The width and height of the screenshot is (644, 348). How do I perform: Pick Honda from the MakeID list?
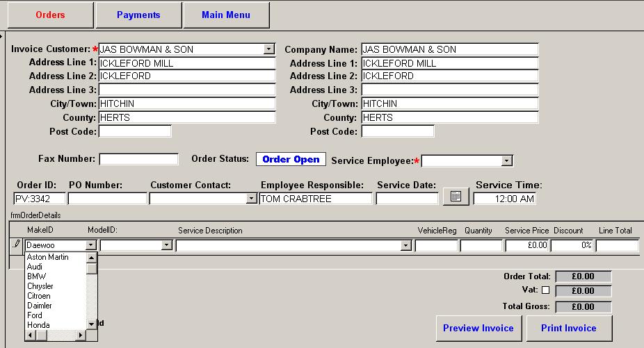[39, 325]
